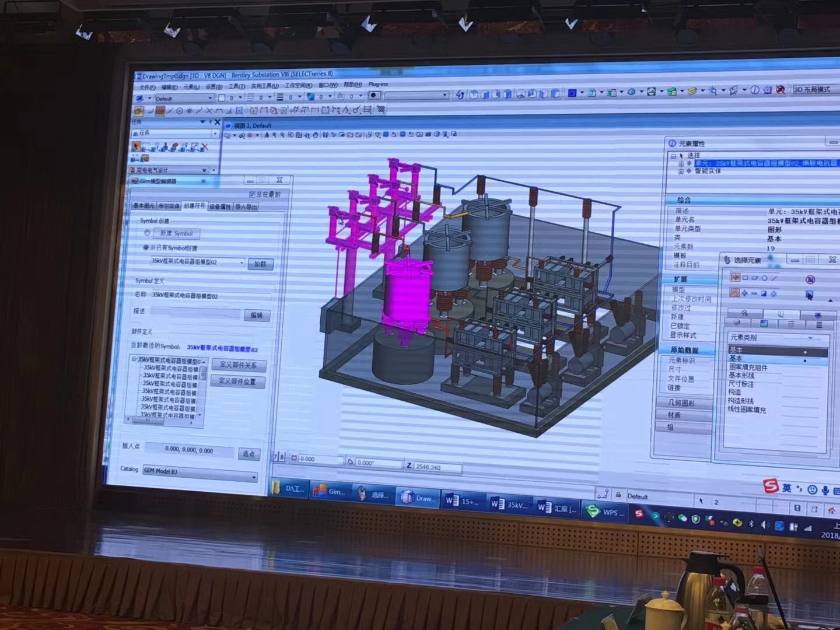
Task: Click the lock icon in status bar
Action: (618, 495)
